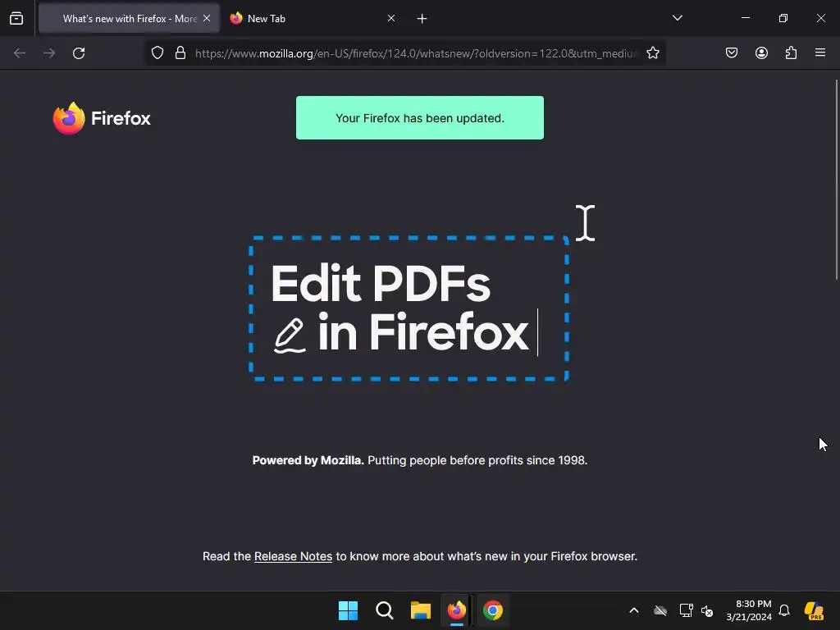Open the Firefox View button
This screenshot has width=840, height=630.
tap(16, 19)
